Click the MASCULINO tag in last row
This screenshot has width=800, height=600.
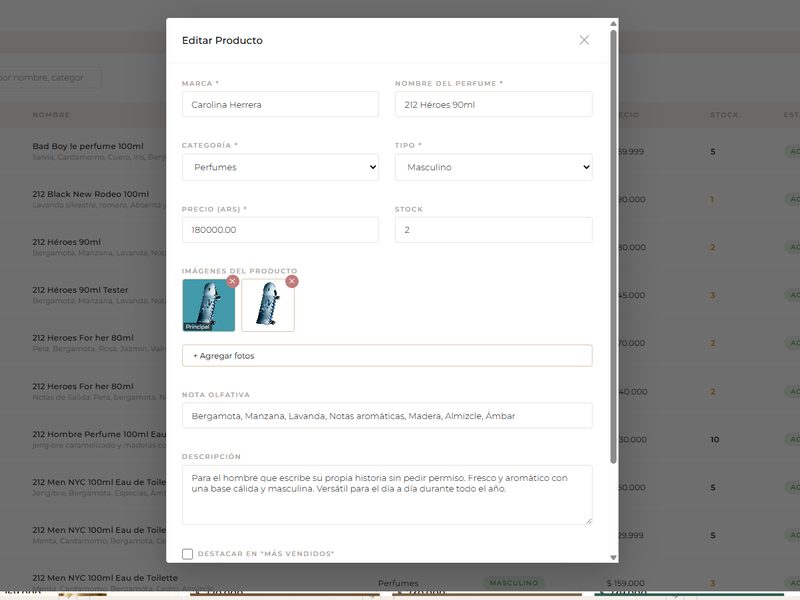click(514, 583)
